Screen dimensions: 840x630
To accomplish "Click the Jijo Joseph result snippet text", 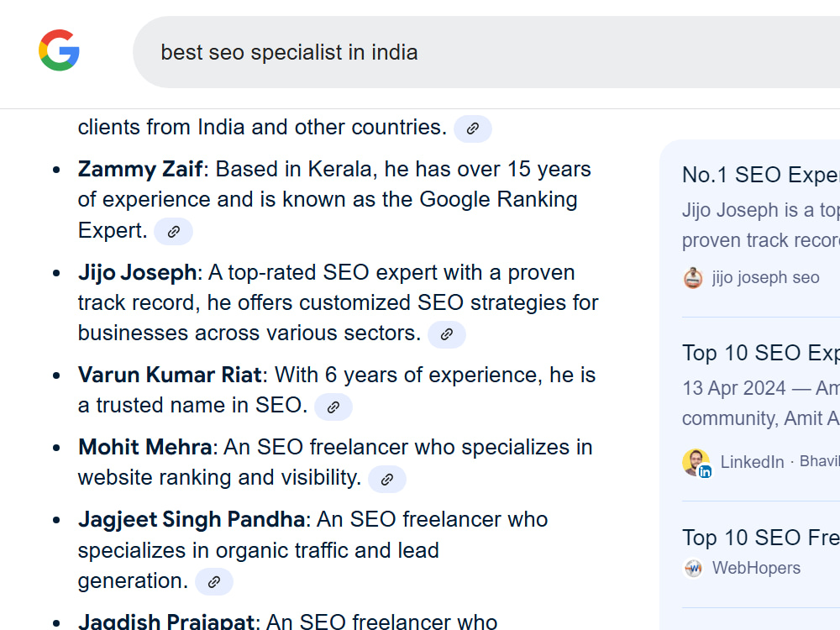I will [761, 225].
